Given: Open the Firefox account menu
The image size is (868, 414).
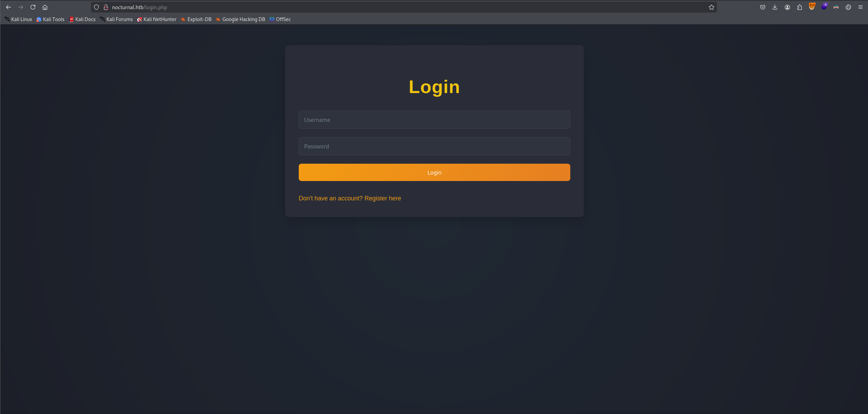Looking at the screenshot, I should point(787,7).
